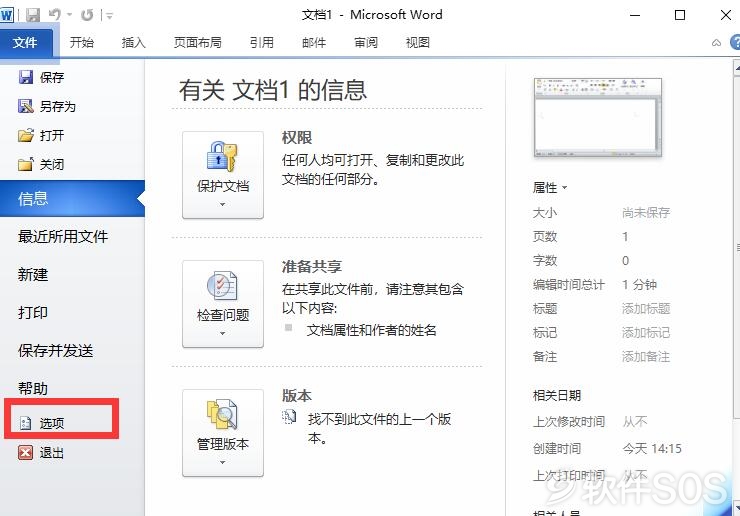Click the version document icon beside 找不到此文件的上一个版本
The image size is (740, 516).
(289, 417)
